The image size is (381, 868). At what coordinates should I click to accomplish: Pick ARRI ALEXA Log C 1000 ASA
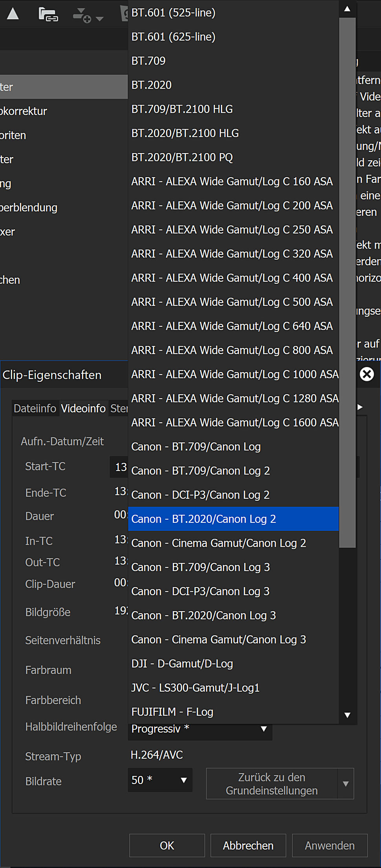click(x=233, y=374)
